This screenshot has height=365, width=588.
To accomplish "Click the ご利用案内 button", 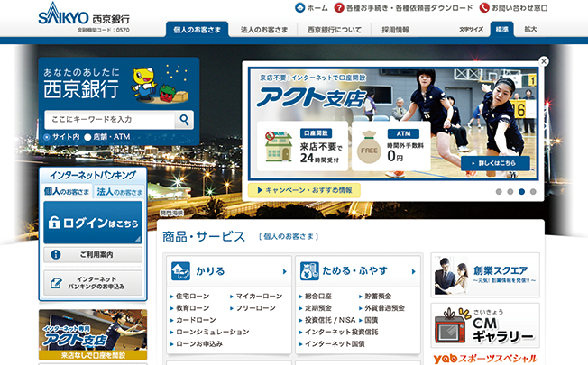I will (93, 254).
